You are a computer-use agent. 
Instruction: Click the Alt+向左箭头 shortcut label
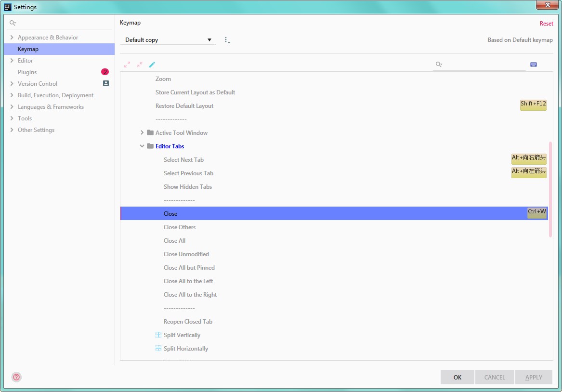(529, 172)
